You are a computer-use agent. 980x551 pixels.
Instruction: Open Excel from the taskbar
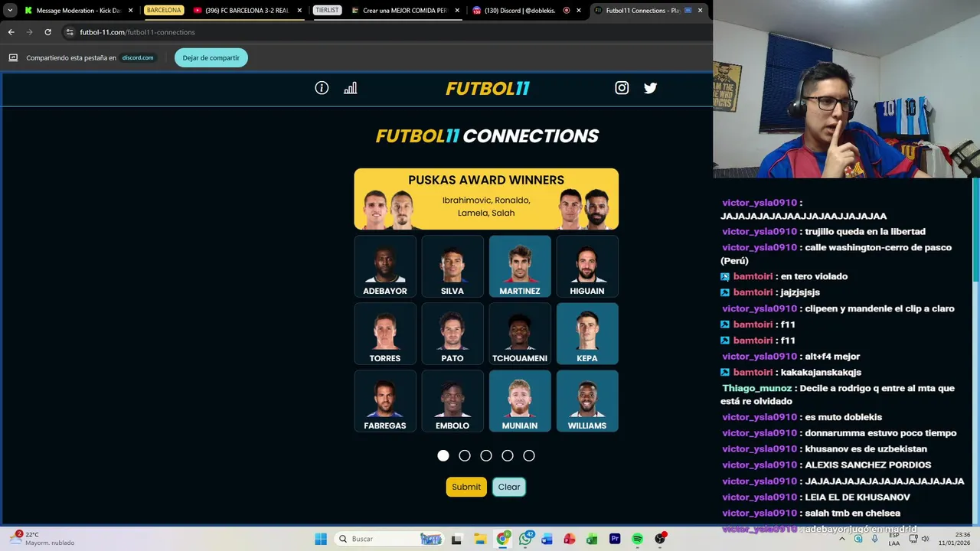tap(592, 539)
